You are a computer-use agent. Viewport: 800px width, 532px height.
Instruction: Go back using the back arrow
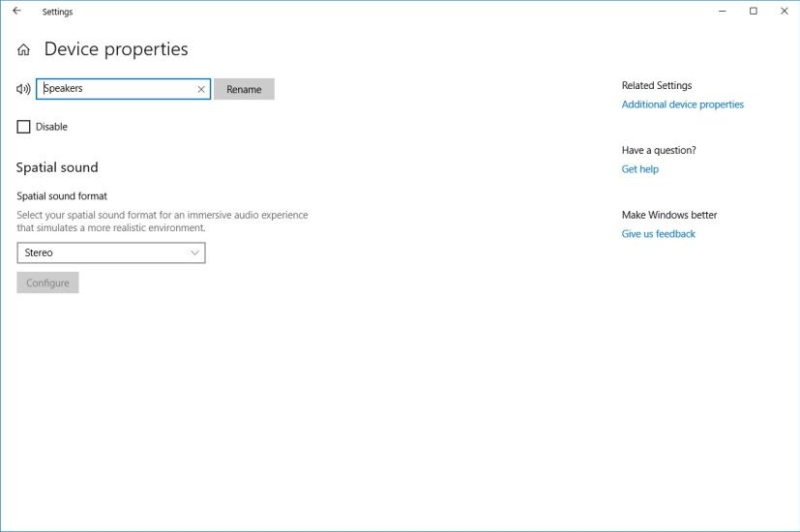(16, 12)
